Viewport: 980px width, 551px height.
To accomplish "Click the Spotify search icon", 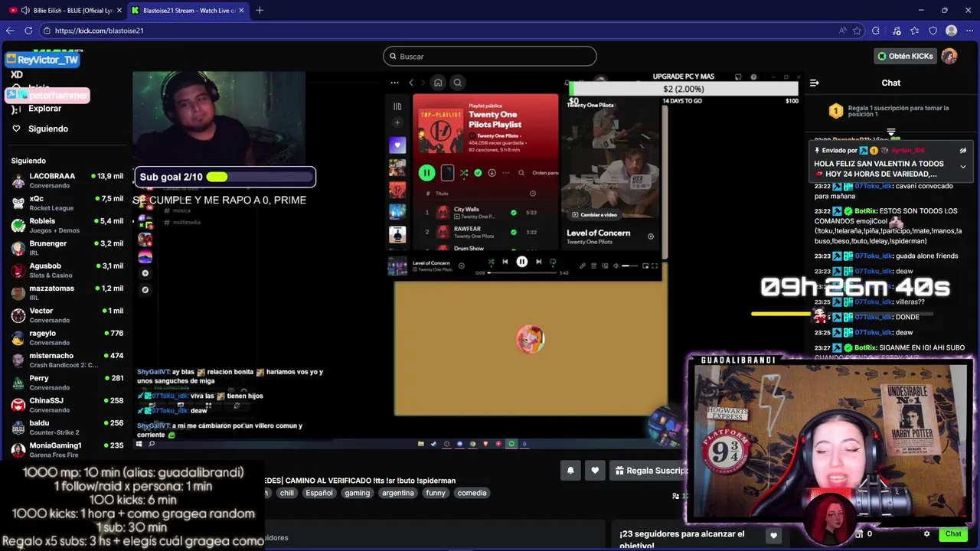I will click(458, 83).
